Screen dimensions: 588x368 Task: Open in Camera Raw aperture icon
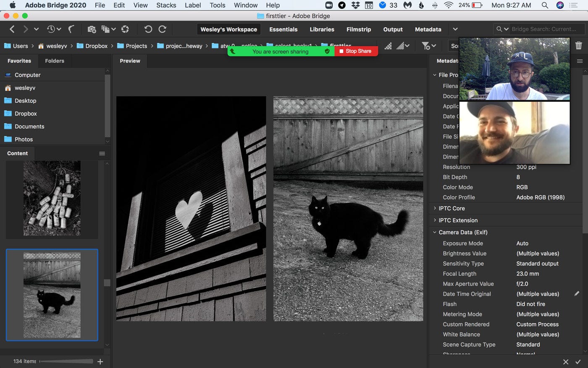click(x=125, y=29)
